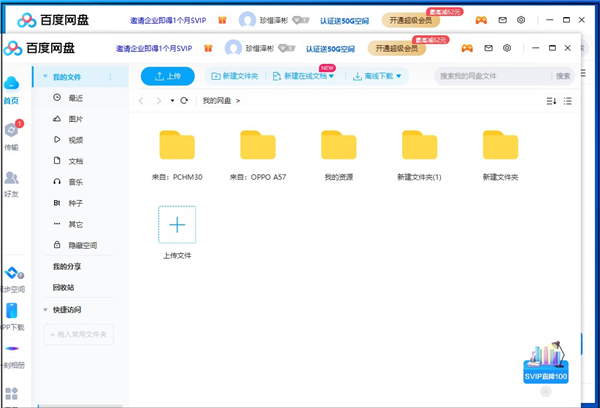The height and width of the screenshot is (408, 600).
Task: Collapse the 我的文件 tree section
Action: coord(45,76)
